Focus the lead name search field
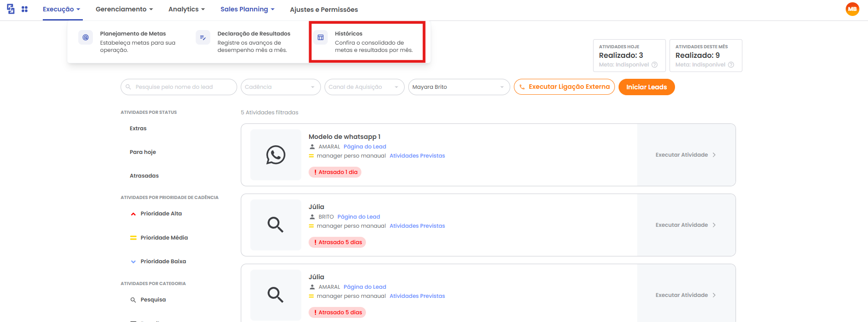 (x=182, y=87)
